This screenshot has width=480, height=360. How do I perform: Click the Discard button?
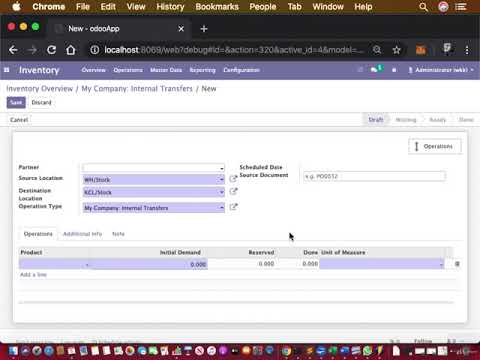(x=41, y=102)
